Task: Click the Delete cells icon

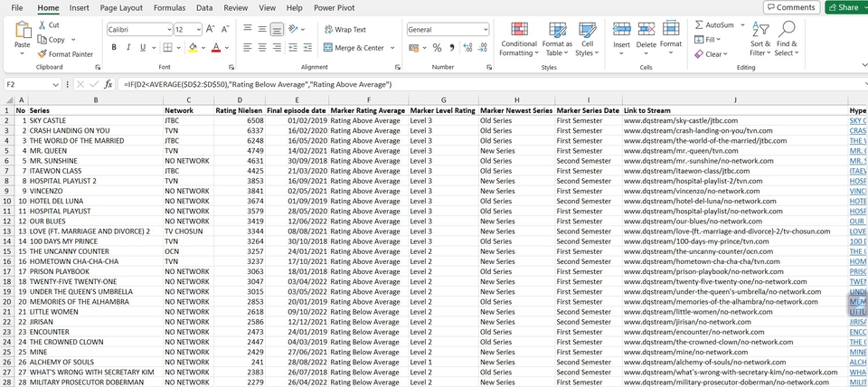Action: tap(646, 29)
